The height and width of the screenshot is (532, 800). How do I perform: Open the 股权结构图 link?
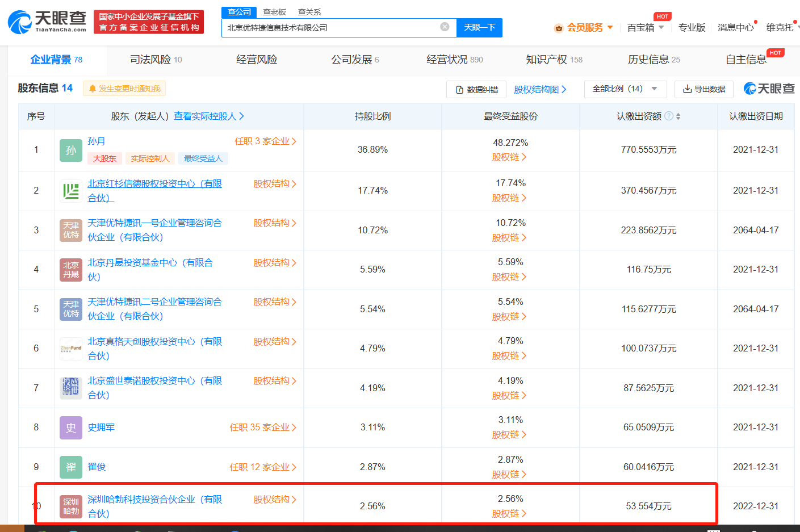[x=539, y=89]
